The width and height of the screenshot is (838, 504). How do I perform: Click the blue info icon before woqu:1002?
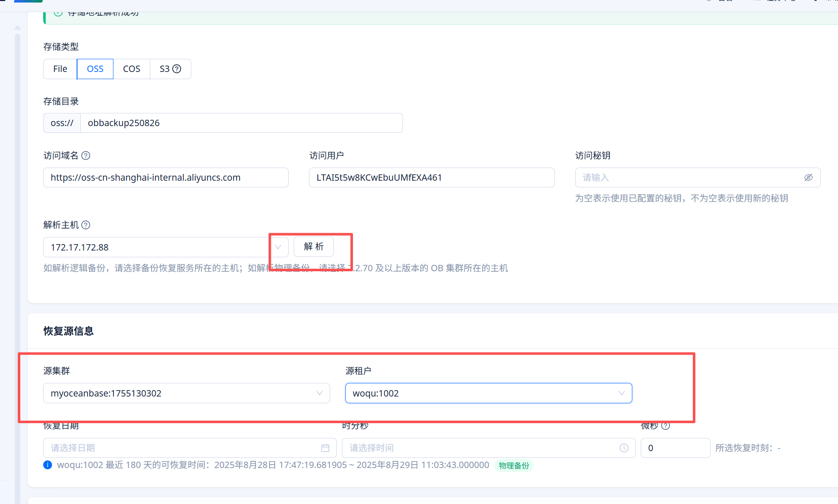[x=48, y=465]
